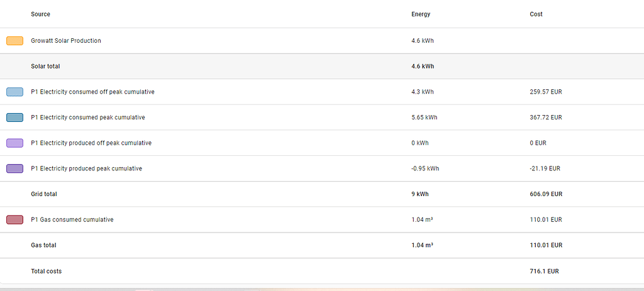Click the Cost column header
Screen dimensions: 644x291
tap(536, 14)
